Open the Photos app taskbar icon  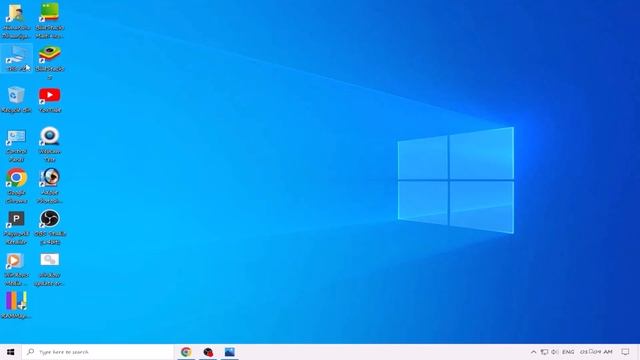pyautogui.click(x=230, y=352)
